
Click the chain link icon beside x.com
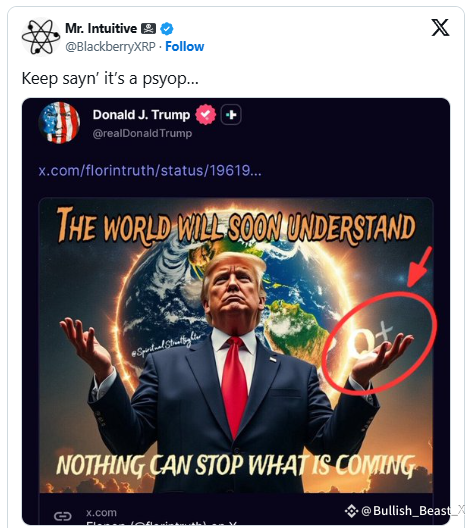[x=63, y=516]
